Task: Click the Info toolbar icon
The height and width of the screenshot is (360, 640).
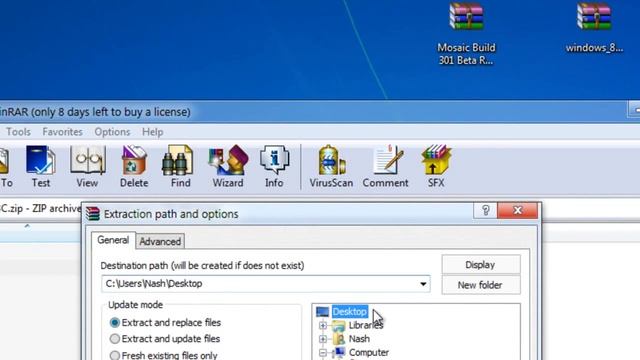Action: coord(274,167)
